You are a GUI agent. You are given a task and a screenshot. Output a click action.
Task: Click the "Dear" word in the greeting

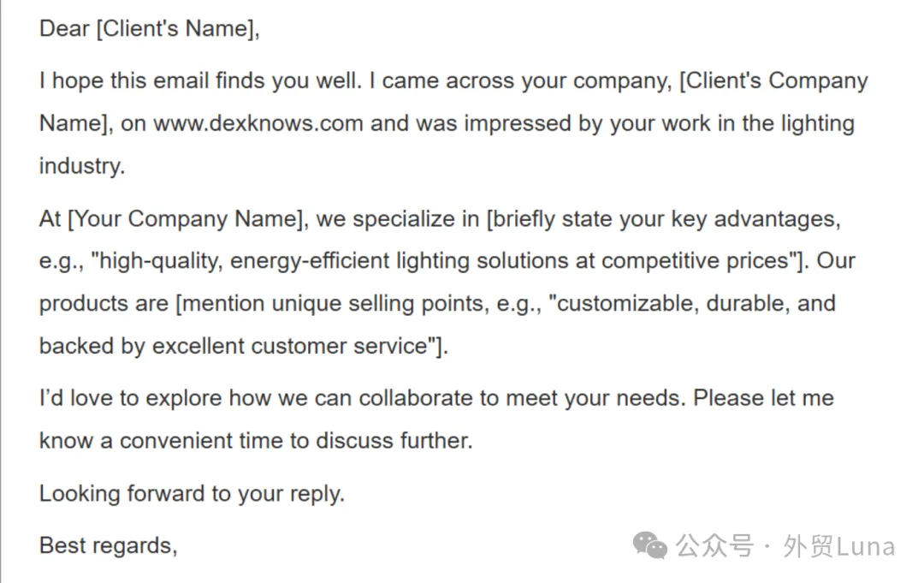(x=63, y=29)
